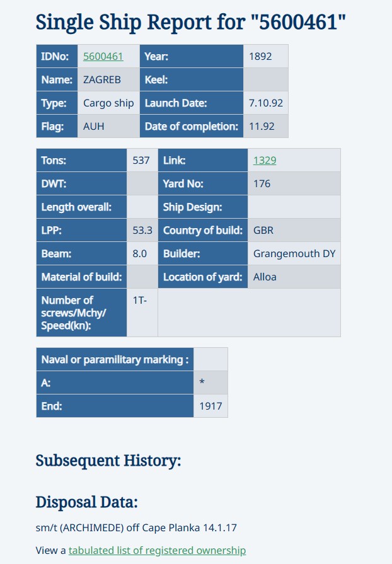Select the ship name ZAGREB cell
This screenshot has height=564, width=392.
click(101, 80)
